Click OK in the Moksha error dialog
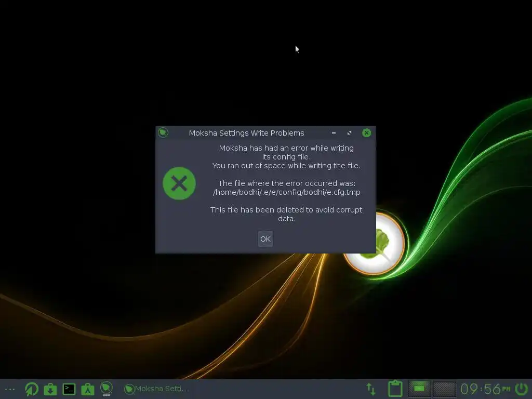Viewport: 532px width, 399px height. click(265, 239)
